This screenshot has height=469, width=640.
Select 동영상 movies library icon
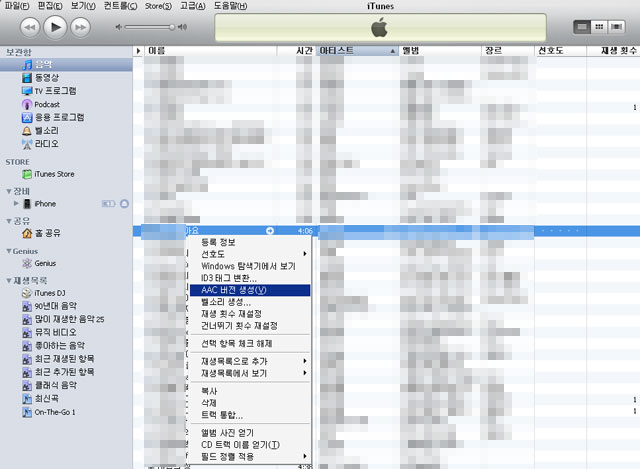tap(27, 78)
